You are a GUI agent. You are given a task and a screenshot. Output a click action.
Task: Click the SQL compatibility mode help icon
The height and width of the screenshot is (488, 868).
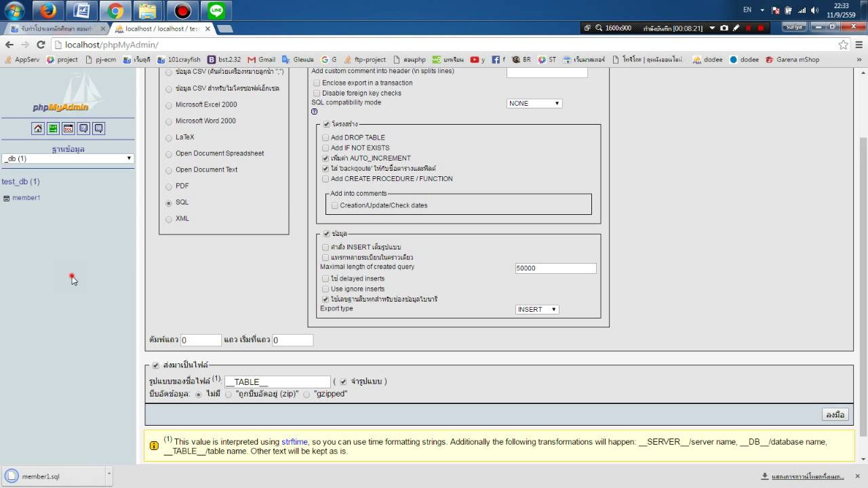[x=314, y=112]
